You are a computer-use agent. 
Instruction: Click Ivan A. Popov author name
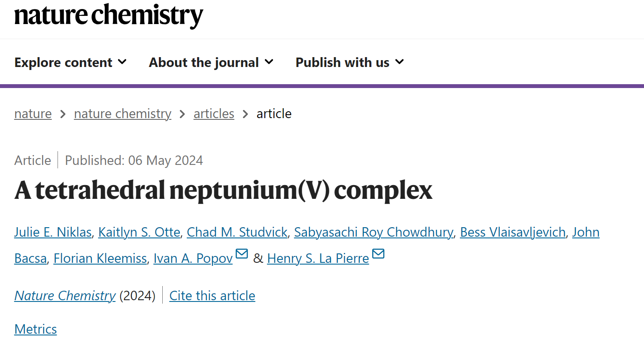coord(193,259)
